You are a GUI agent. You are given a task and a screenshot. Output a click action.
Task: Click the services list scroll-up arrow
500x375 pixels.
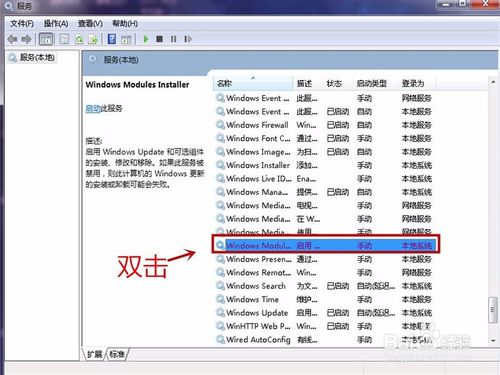[493, 82]
